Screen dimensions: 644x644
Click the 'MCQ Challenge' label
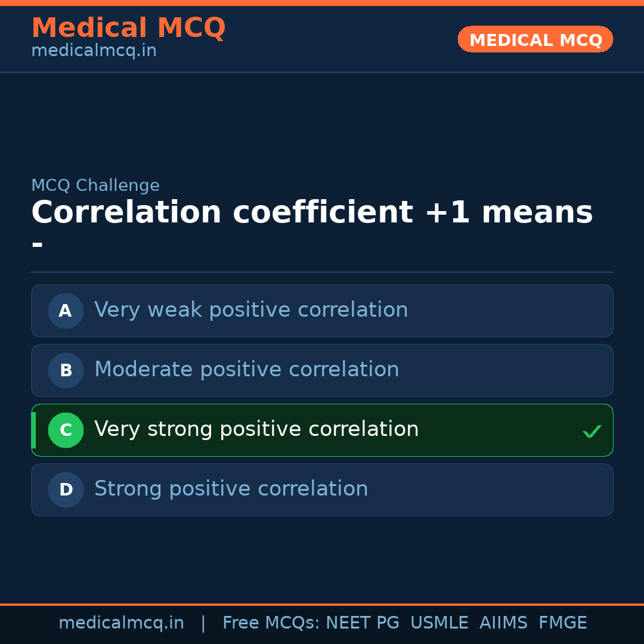coord(95,185)
